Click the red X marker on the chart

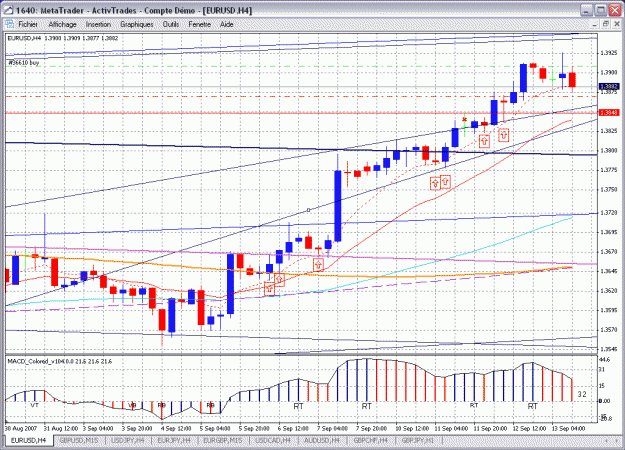pyautogui.click(x=464, y=119)
